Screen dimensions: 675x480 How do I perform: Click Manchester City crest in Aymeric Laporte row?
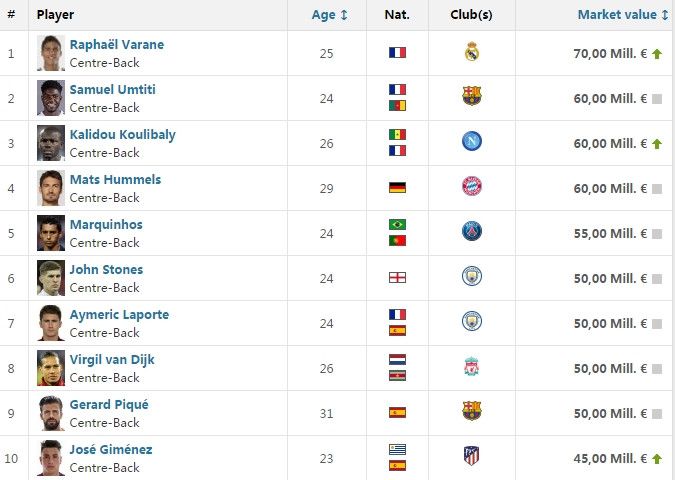click(472, 322)
